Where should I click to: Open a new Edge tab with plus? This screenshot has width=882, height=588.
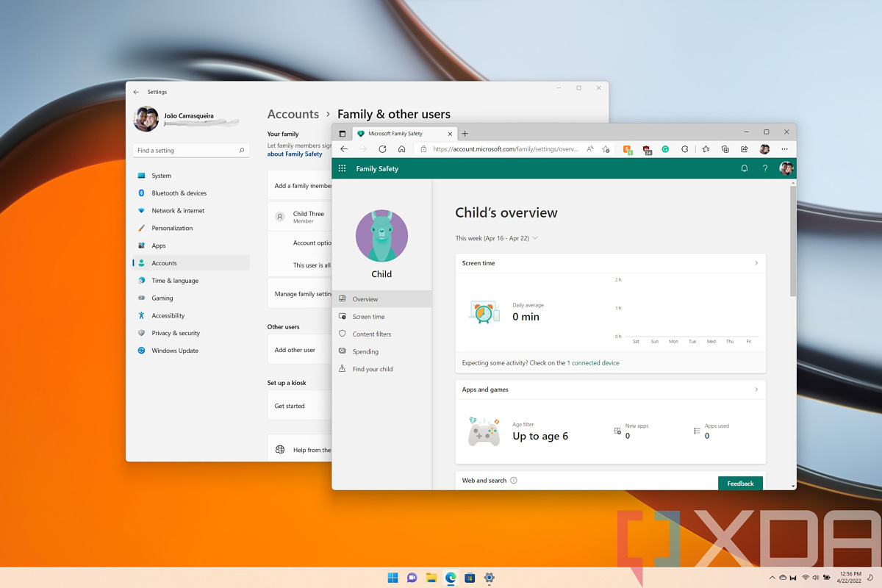(465, 134)
